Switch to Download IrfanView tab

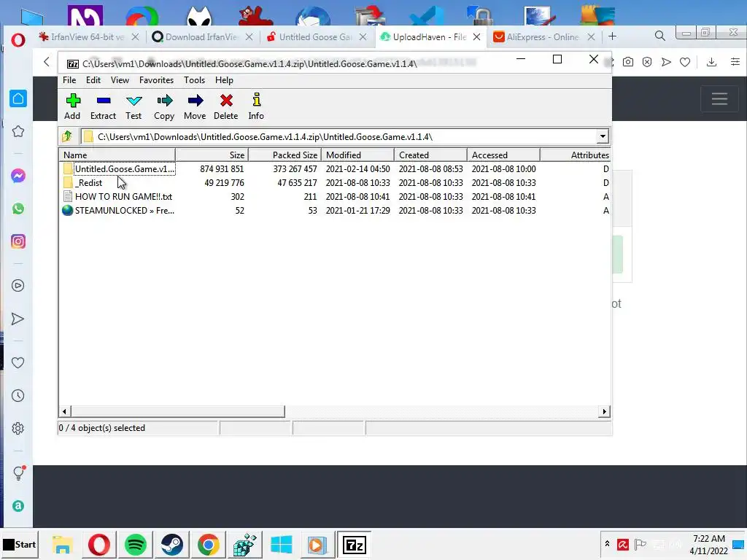(x=201, y=36)
